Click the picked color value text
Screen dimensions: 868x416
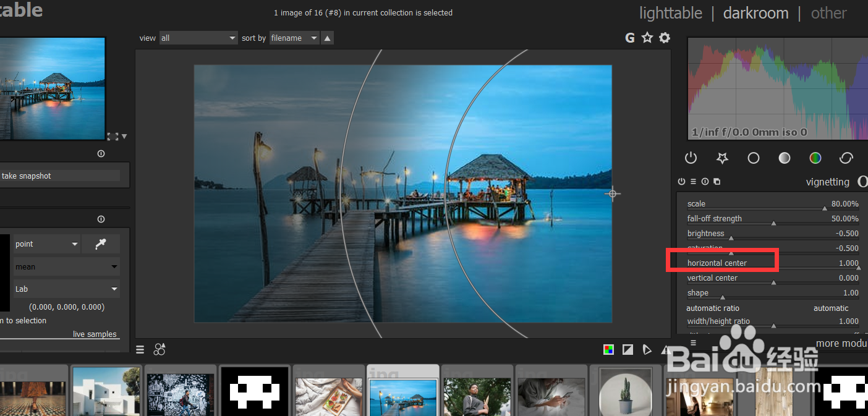coord(67,307)
